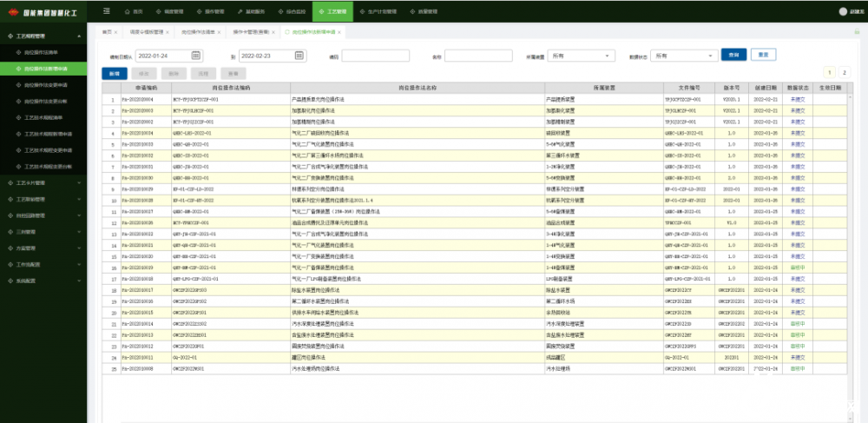Click the 2022-01-24 start date field
Screen dimensions: 868x423
[x=169, y=56]
